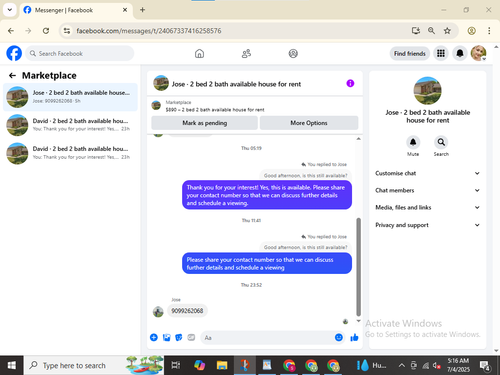Go back using the Marketplace arrow
Image resolution: width=500 pixels, height=375 pixels.
[12, 76]
